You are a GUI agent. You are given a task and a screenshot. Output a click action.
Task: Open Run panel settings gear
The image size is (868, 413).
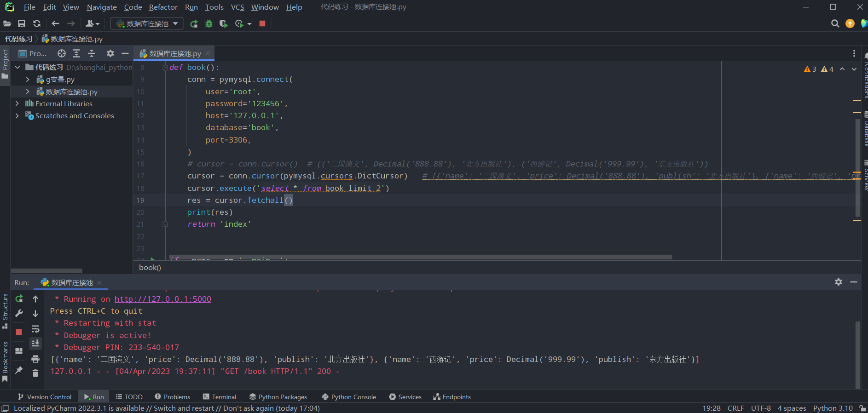839,282
